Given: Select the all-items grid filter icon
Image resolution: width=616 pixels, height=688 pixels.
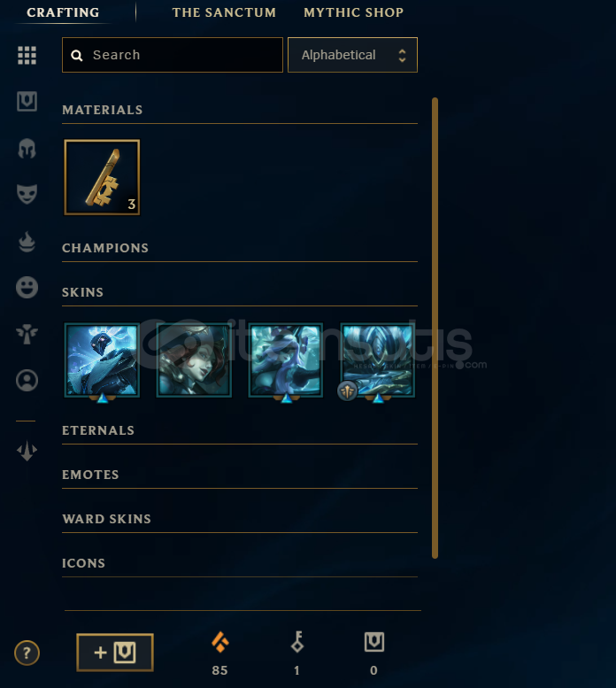Looking at the screenshot, I should 27,55.
